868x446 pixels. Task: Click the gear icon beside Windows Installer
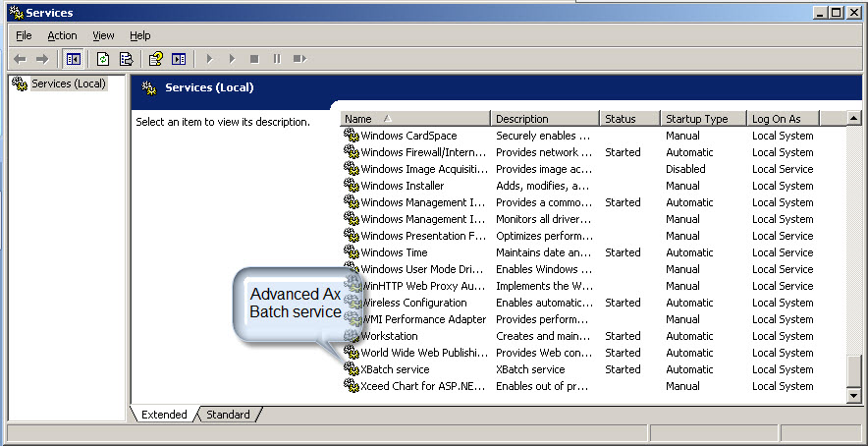352,186
